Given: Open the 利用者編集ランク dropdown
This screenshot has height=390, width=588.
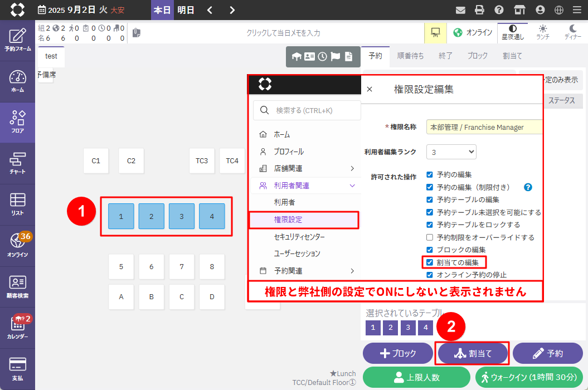Looking at the screenshot, I should [x=451, y=152].
